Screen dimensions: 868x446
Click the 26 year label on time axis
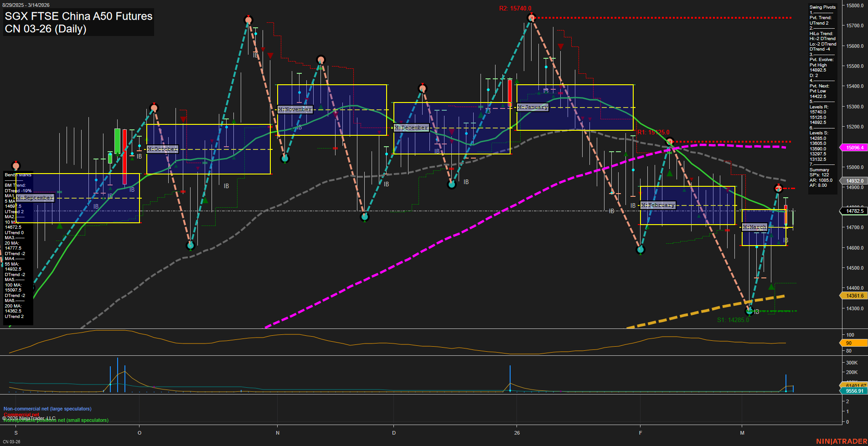coord(517,433)
